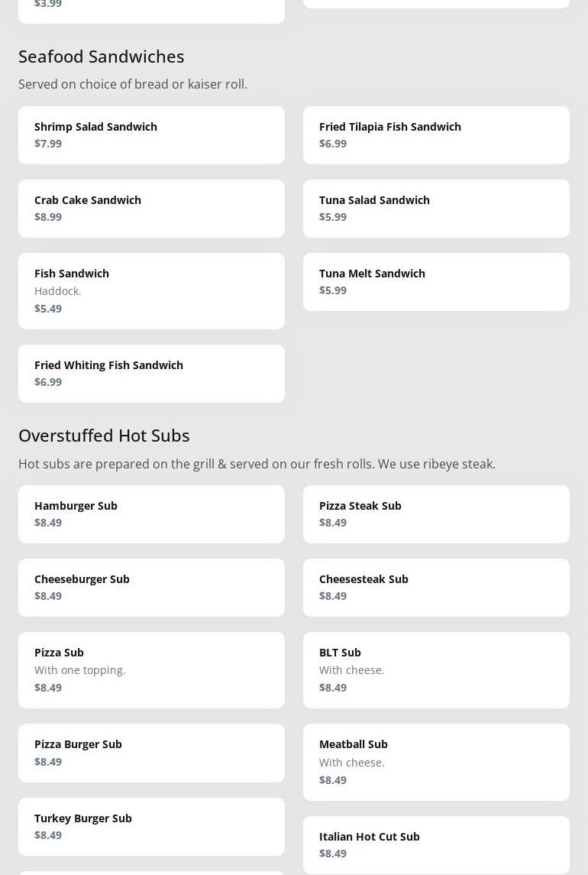This screenshot has height=875, width=588.
Task: Add the Fried Whiting Fish Sandwich
Action: click(151, 373)
